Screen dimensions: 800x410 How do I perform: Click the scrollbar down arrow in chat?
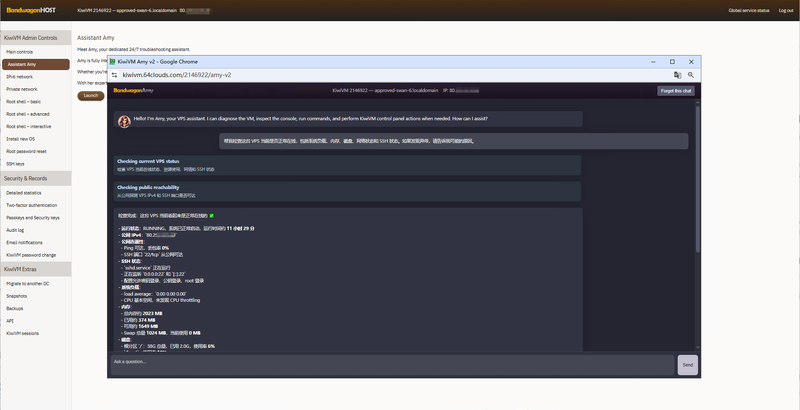(x=697, y=347)
